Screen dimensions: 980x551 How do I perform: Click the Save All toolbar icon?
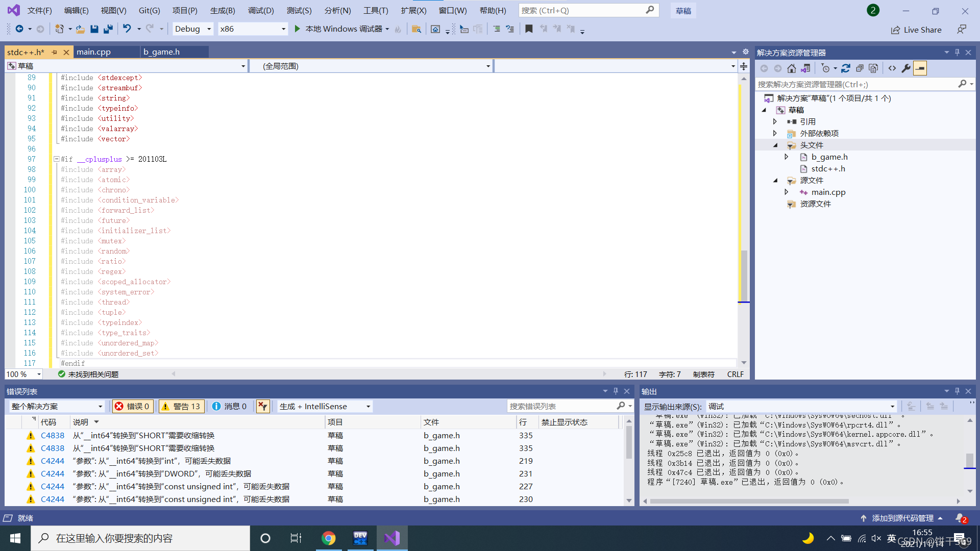[108, 29]
